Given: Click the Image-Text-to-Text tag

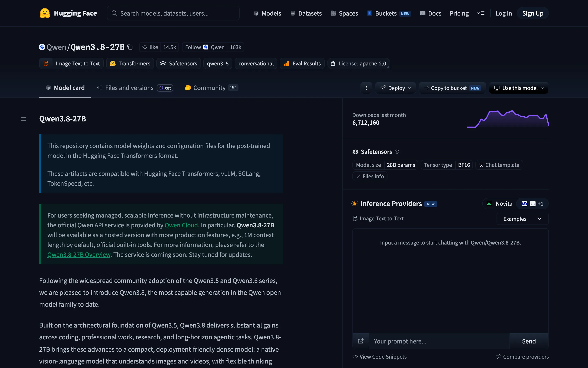Looking at the screenshot, I should (x=71, y=64).
